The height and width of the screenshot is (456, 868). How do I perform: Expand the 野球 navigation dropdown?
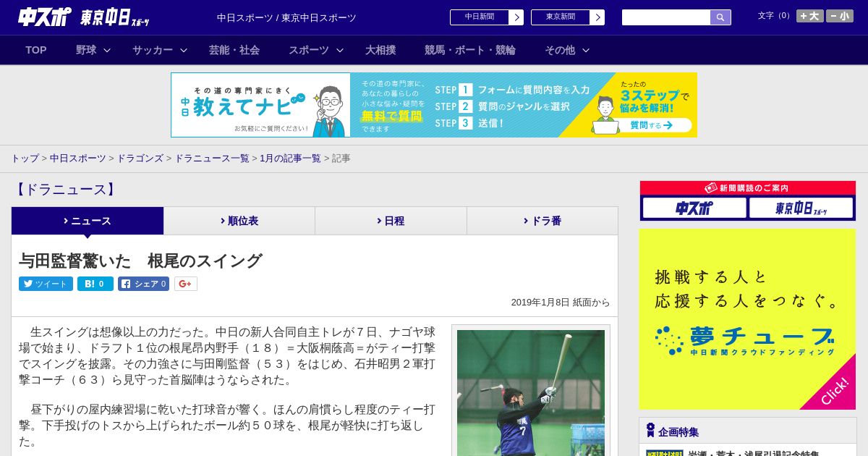point(93,50)
